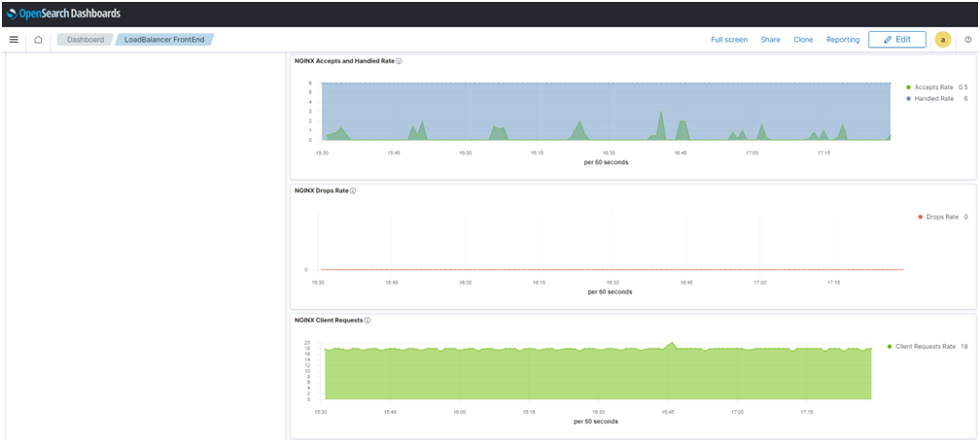Click the tallest Accepts Rate spike before 16:45

(x=661, y=113)
